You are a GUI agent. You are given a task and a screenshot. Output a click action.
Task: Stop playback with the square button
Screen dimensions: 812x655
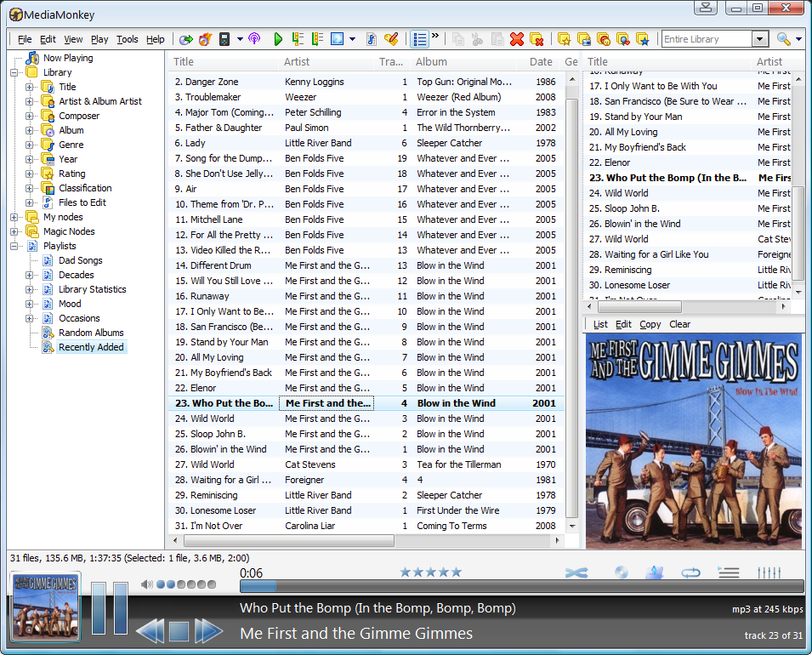click(x=179, y=630)
